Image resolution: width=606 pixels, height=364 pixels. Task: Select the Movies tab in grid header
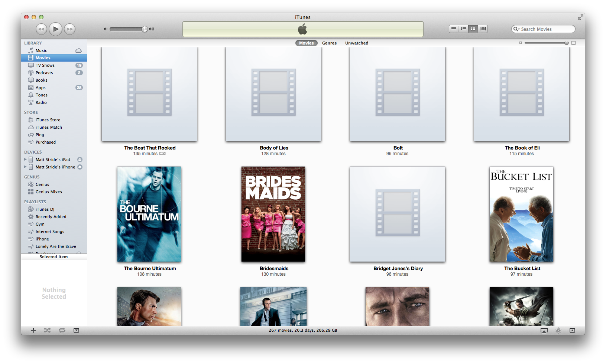(x=307, y=43)
